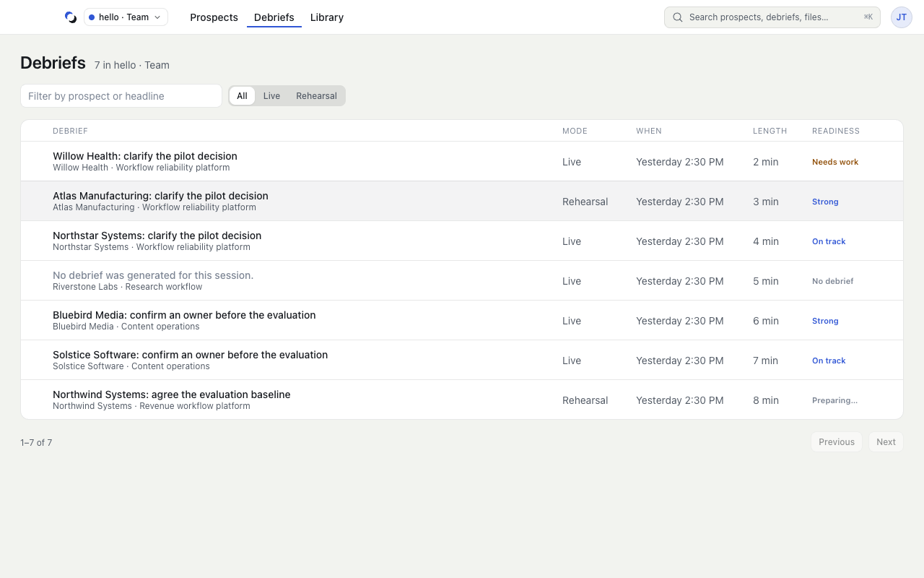
Task: Click the 2 min length cell
Action: (x=765, y=162)
